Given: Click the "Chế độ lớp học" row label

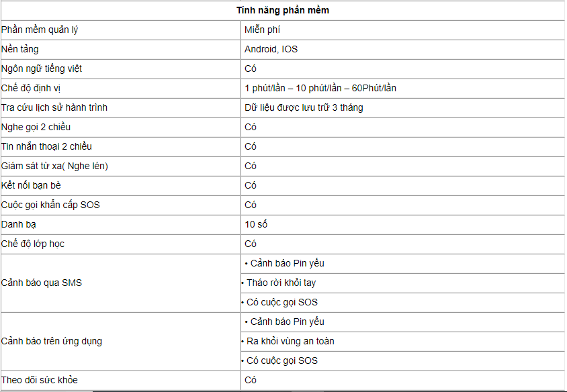Looking at the screenshot, I should pyautogui.click(x=33, y=244).
